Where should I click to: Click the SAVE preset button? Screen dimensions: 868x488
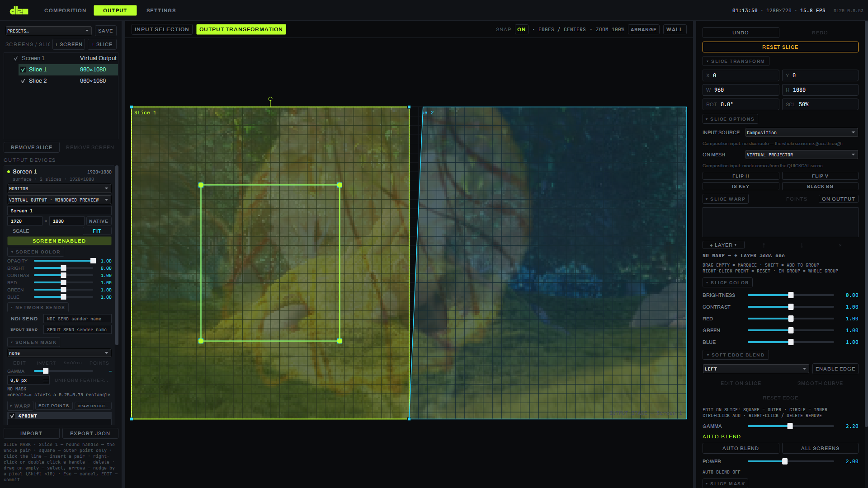pos(105,31)
